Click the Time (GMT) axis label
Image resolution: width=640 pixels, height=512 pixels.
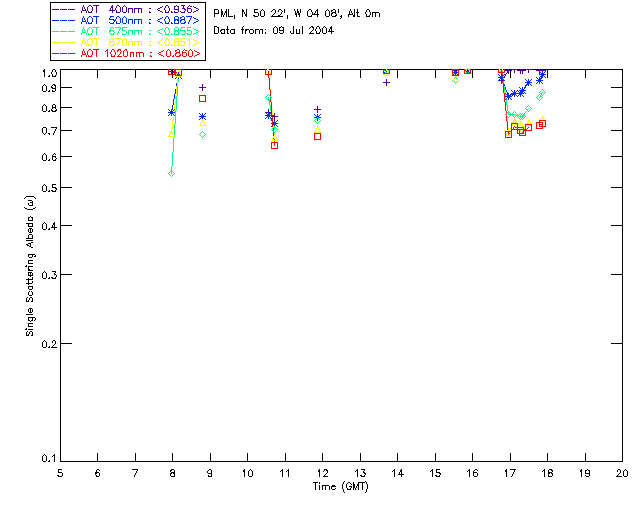click(340, 487)
